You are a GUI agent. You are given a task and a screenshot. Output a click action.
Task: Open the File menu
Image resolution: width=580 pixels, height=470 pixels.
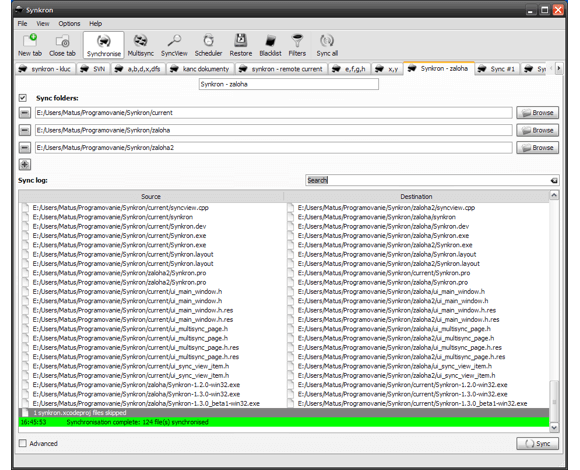[x=23, y=24]
